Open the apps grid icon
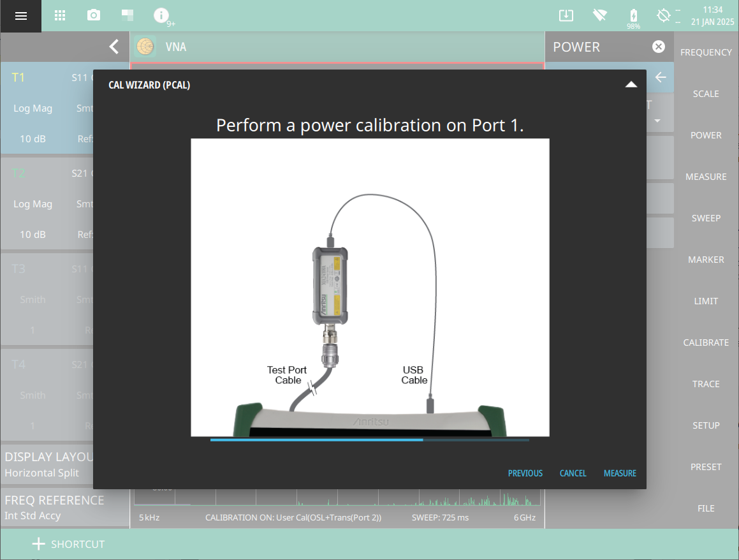This screenshot has height=560, width=739. (x=60, y=16)
